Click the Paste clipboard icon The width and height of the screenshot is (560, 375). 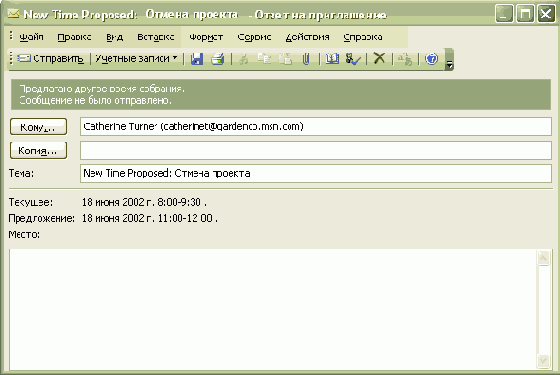click(x=285, y=59)
